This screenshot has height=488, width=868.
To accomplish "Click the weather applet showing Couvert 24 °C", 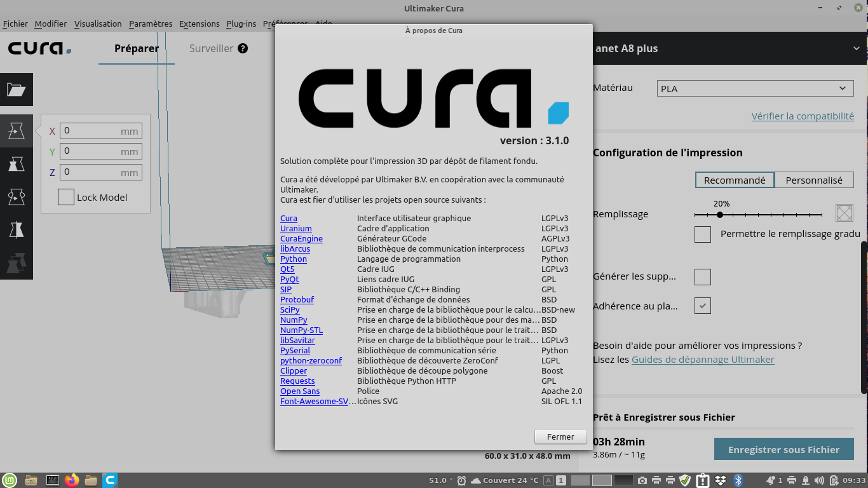I will pos(505,480).
